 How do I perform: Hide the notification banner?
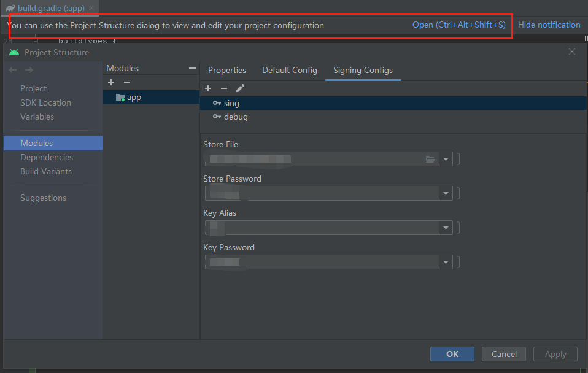click(x=549, y=25)
